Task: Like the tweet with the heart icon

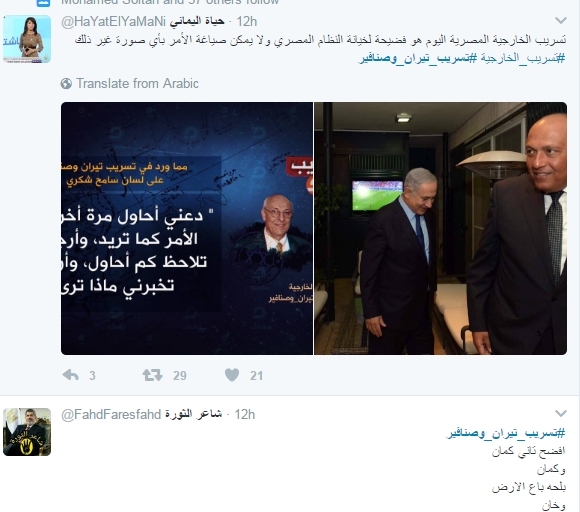Action: 232,375
